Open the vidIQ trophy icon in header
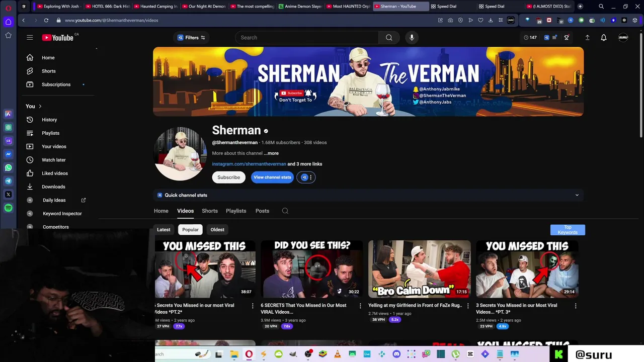Image resolution: width=644 pixels, height=362 pixels. click(x=567, y=37)
